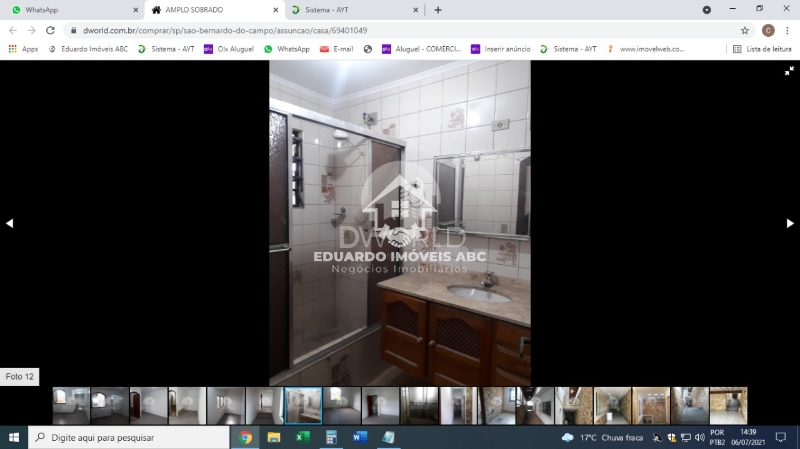Close the Sistema - AYT tab
The image size is (800, 449).
tap(415, 10)
